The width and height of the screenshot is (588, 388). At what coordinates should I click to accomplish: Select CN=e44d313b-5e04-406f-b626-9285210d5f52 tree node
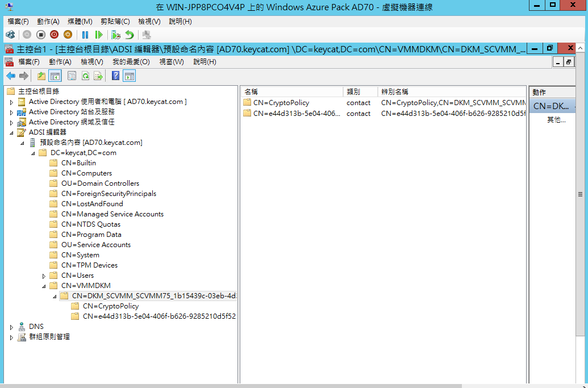coord(159,316)
